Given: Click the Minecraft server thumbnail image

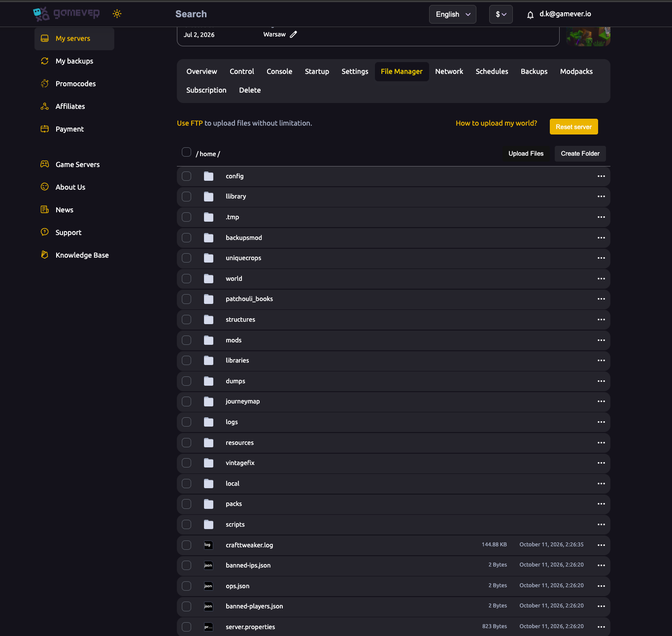Looking at the screenshot, I should pyautogui.click(x=588, y=36).
